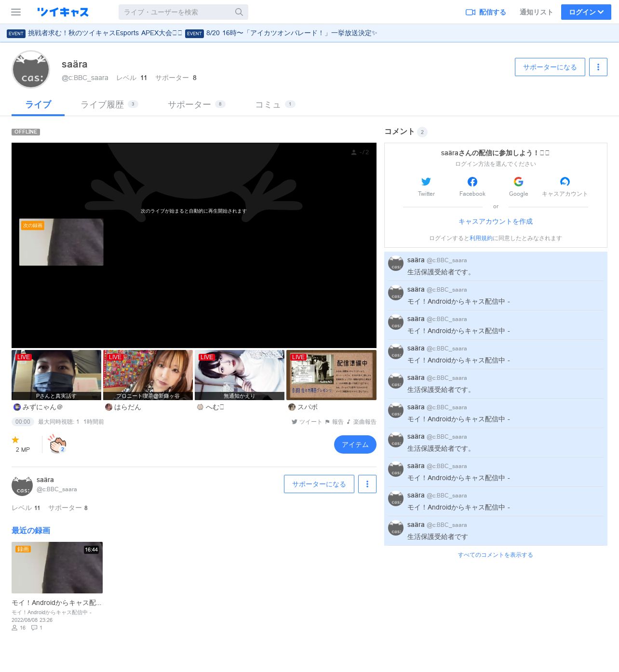Log in with Twitter icon

(x=426, y=182)
